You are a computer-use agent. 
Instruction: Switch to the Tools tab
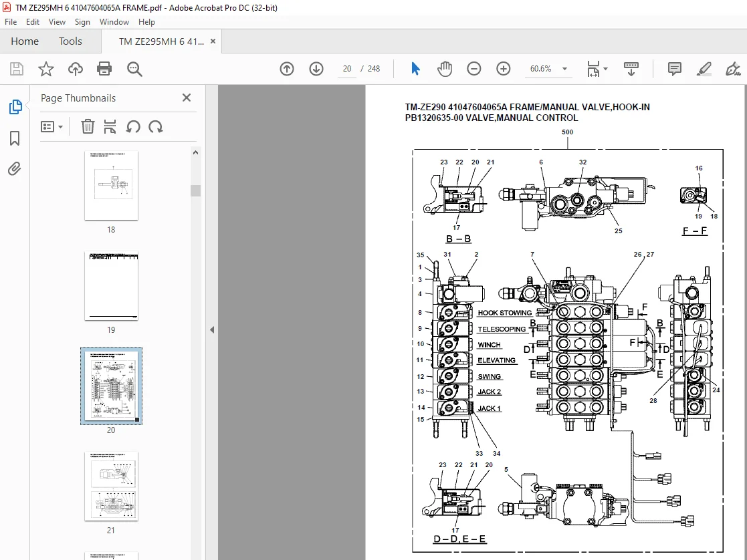[70, 41]
